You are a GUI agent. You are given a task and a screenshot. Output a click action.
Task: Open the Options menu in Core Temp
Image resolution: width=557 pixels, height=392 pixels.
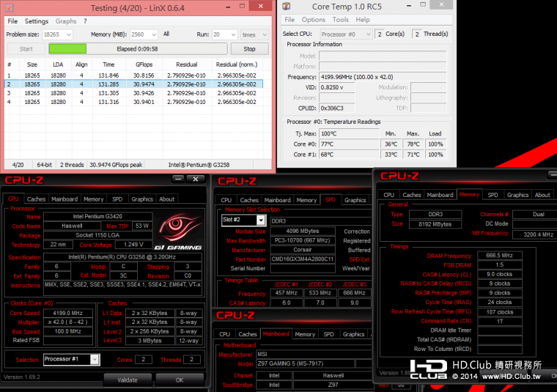click(314, 20)
